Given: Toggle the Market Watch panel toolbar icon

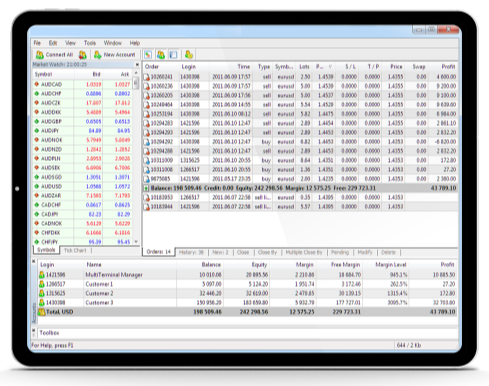Looking at the screenshot, I should (x=148, y=55).
